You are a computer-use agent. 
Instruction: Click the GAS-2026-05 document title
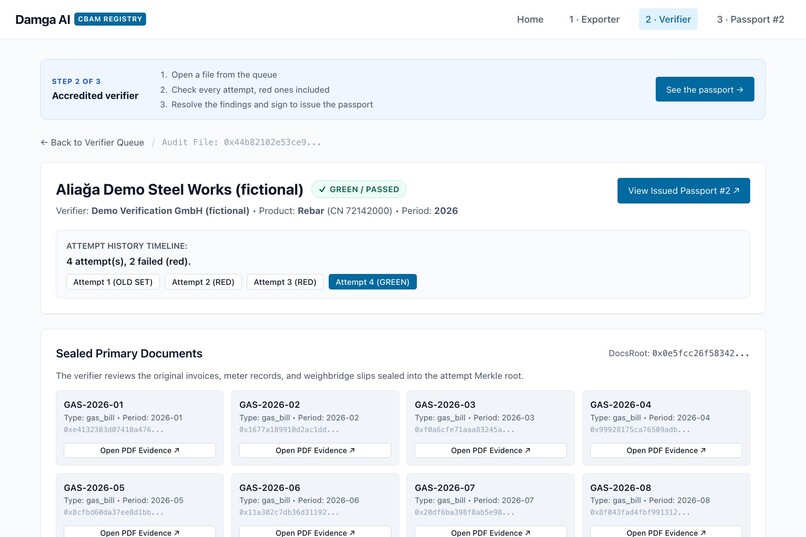click(x=94, y=488)
